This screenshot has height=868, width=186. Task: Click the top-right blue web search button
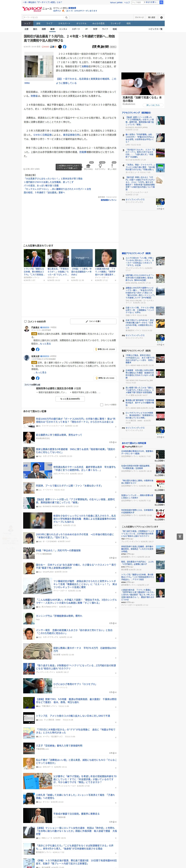point(161,2)
